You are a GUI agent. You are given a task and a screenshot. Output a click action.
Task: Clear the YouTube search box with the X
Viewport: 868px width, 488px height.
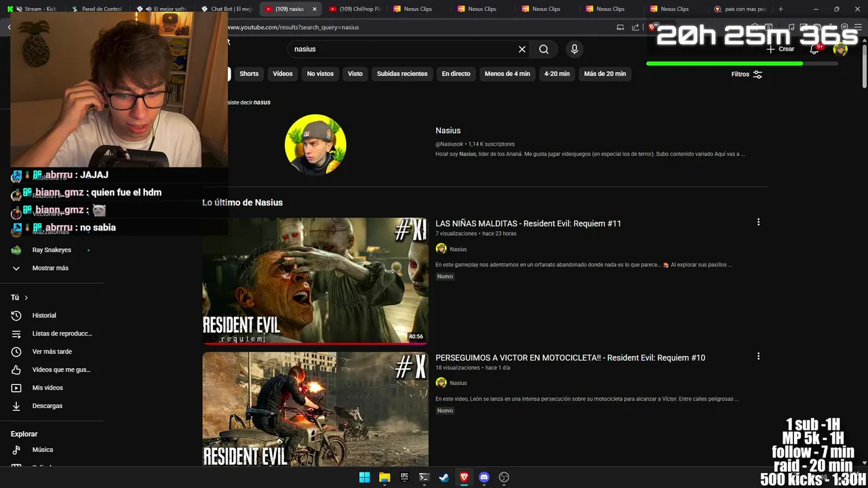tap(522, 49)
